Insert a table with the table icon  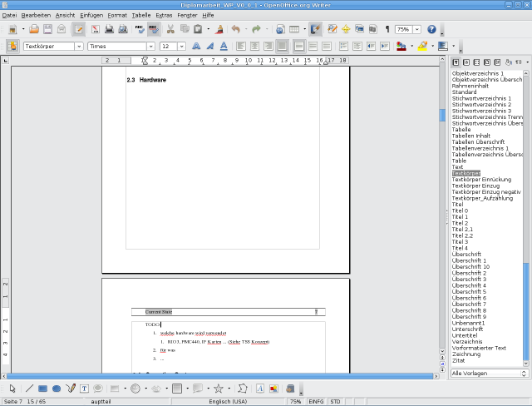(293, 29)
